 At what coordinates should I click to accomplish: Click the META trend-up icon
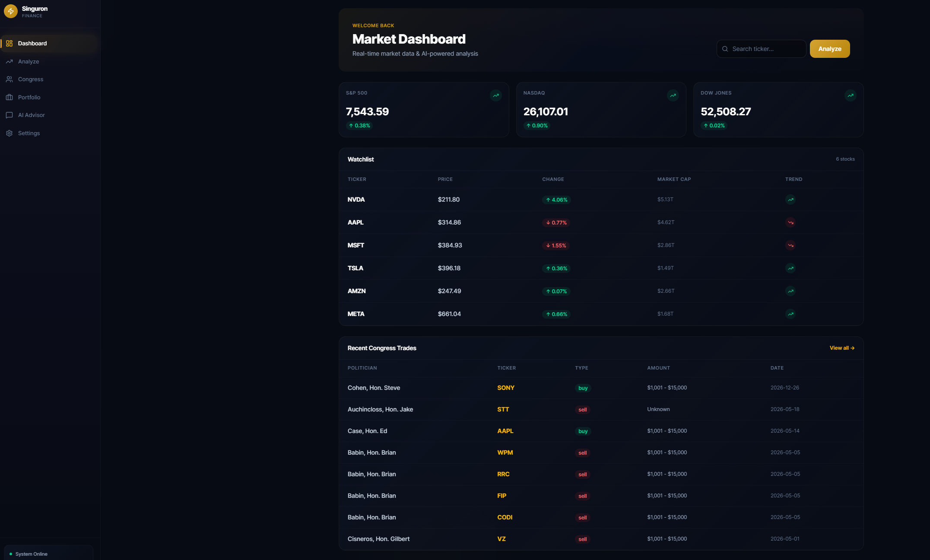click(790, 314)
